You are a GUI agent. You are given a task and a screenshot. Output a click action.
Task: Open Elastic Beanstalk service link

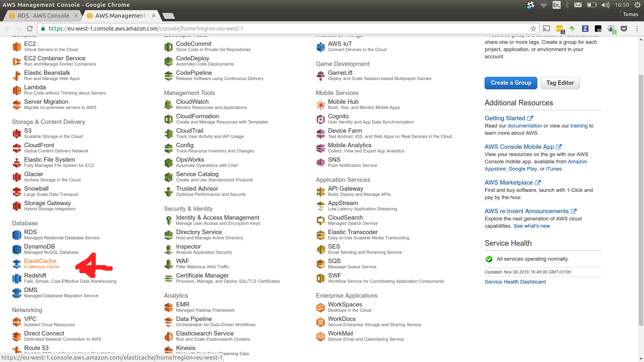tap(47, 73)
